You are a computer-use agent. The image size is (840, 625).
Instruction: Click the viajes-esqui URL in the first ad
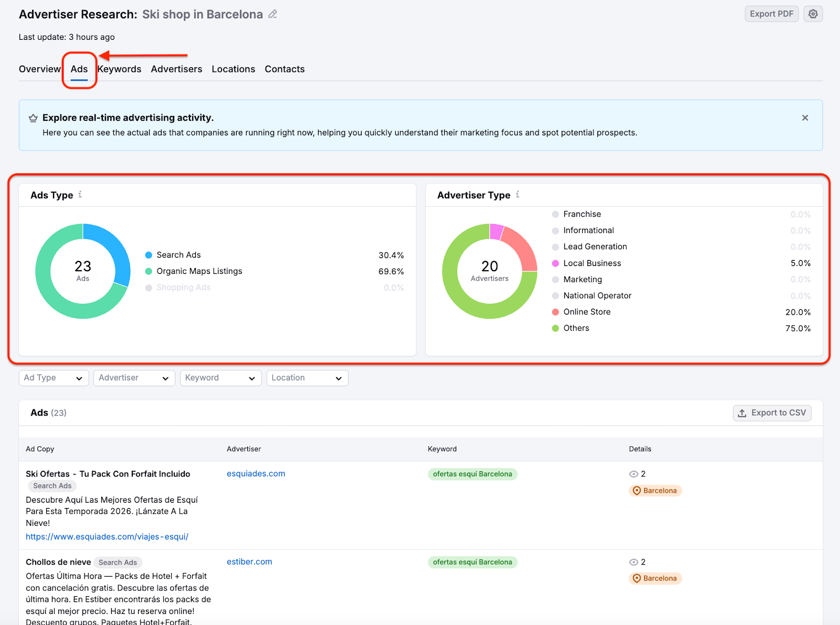click(107, 536)
